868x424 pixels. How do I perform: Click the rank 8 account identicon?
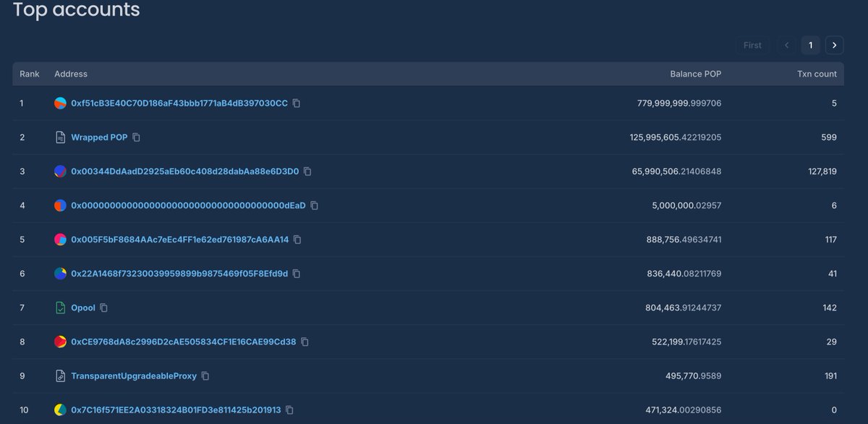coord(61,342)
